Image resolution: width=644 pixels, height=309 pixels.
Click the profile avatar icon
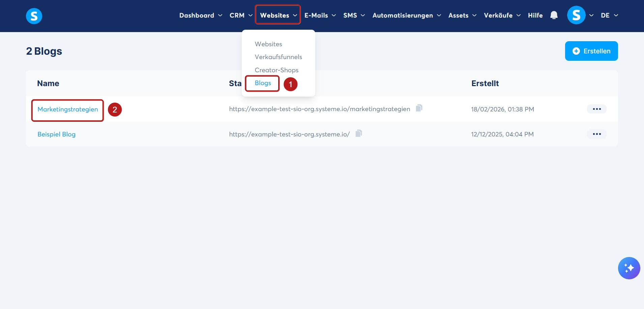tap(576, 15)
